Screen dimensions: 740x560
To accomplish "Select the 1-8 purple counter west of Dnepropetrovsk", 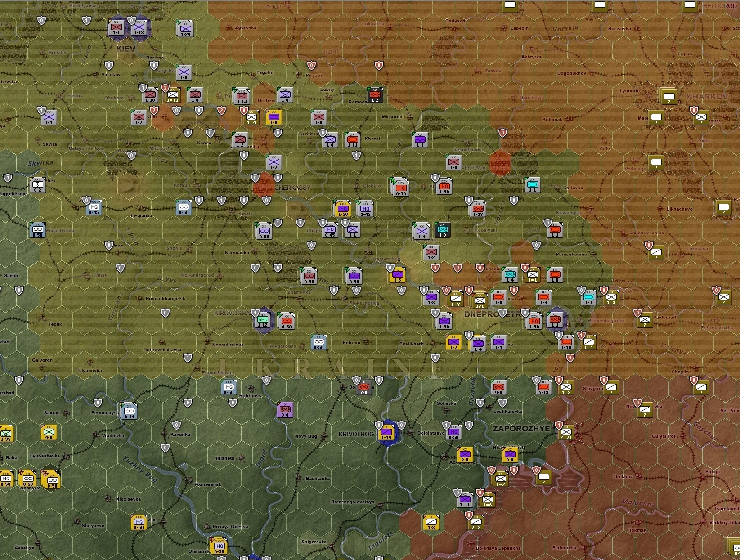I will [x=431, y=297].
